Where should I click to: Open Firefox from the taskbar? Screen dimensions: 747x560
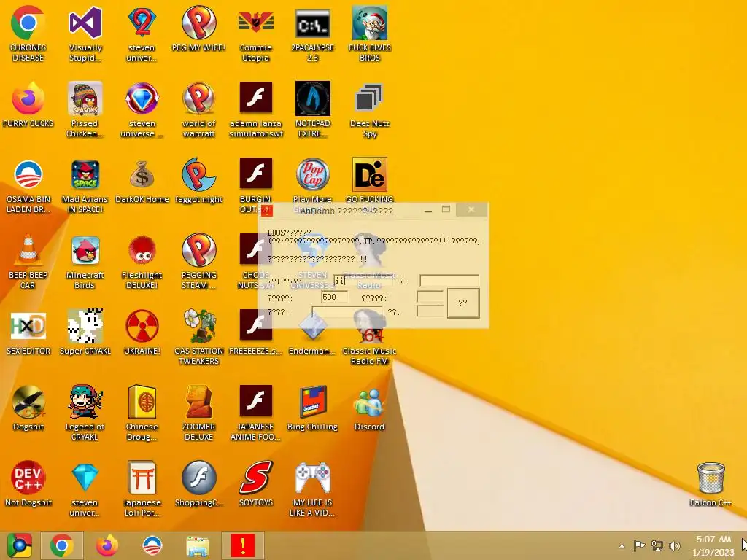[107, 545]
